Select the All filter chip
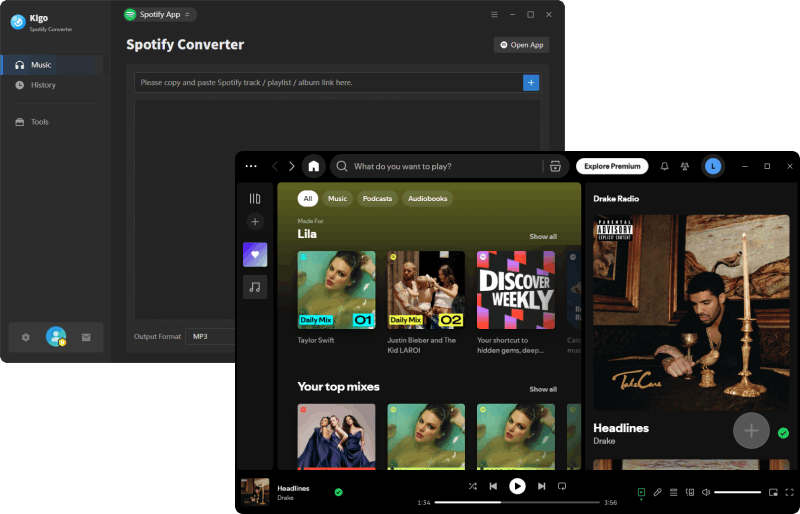Image resolution: width=800 pixels, height=514 pixels. click(308, 199)
